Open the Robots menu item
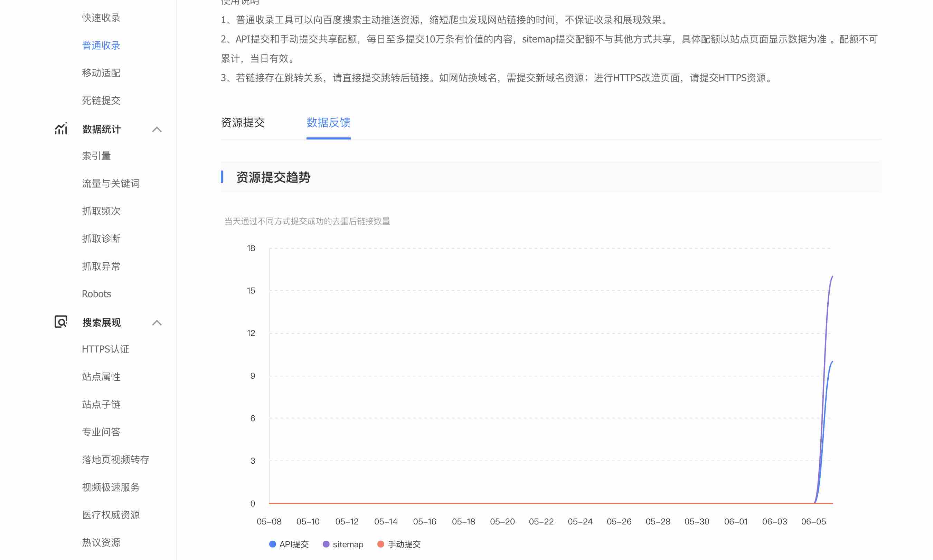This screenshot has width=933, height=560. click(96, 294)
